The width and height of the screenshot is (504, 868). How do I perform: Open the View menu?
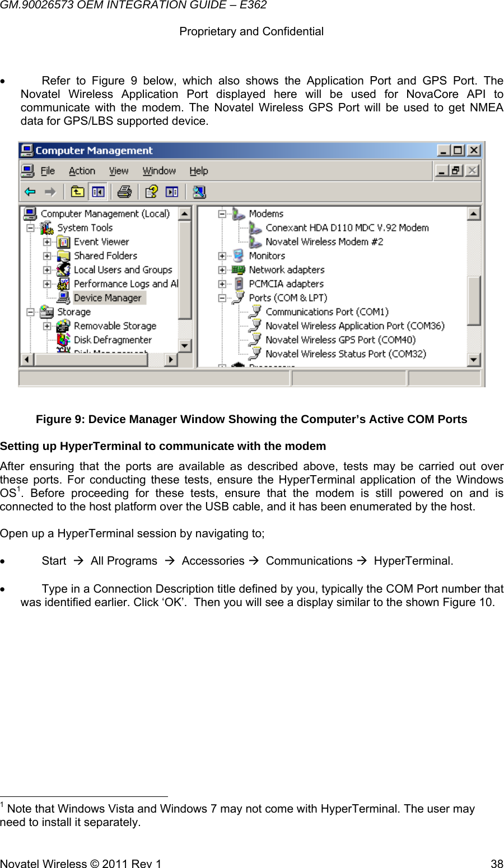(x=119, y=171)
